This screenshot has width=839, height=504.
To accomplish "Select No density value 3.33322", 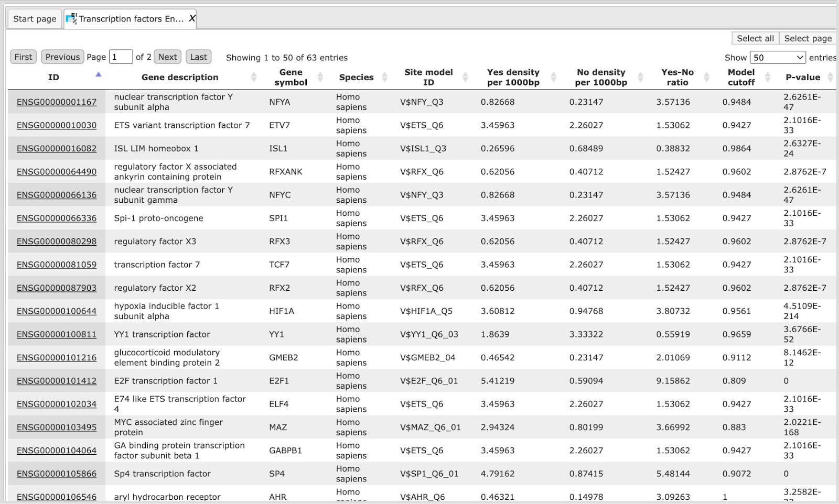I will click(586, 334).
